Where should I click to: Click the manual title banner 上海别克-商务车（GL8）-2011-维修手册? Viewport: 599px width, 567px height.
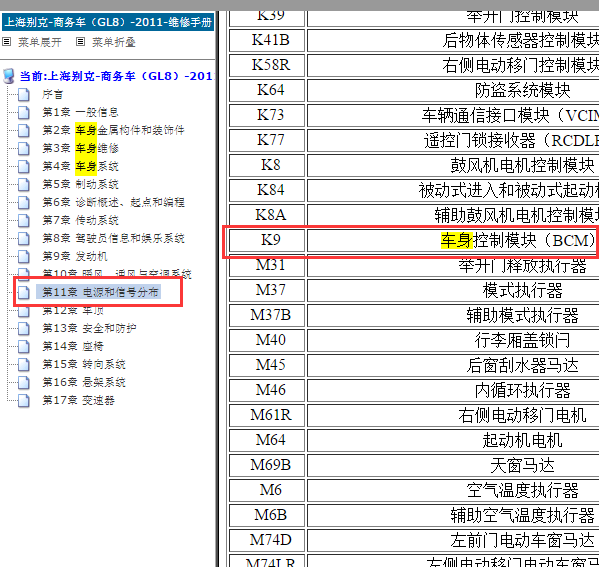point(108,22)
